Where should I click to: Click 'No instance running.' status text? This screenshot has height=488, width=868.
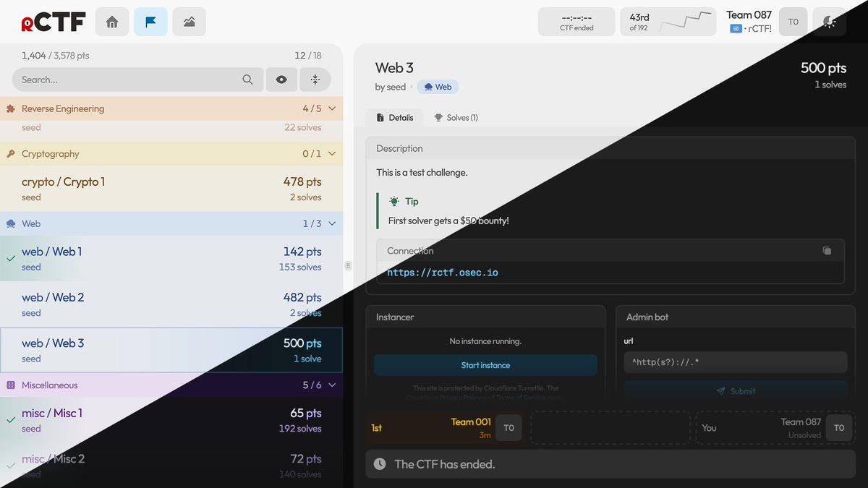pyautogui.click(x=485, y=341)
